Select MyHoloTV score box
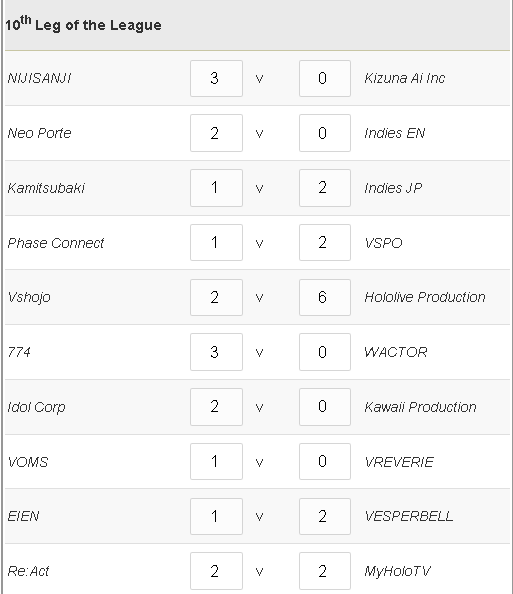Viewport: 513px width, 594px height. [x=325, y=571]
